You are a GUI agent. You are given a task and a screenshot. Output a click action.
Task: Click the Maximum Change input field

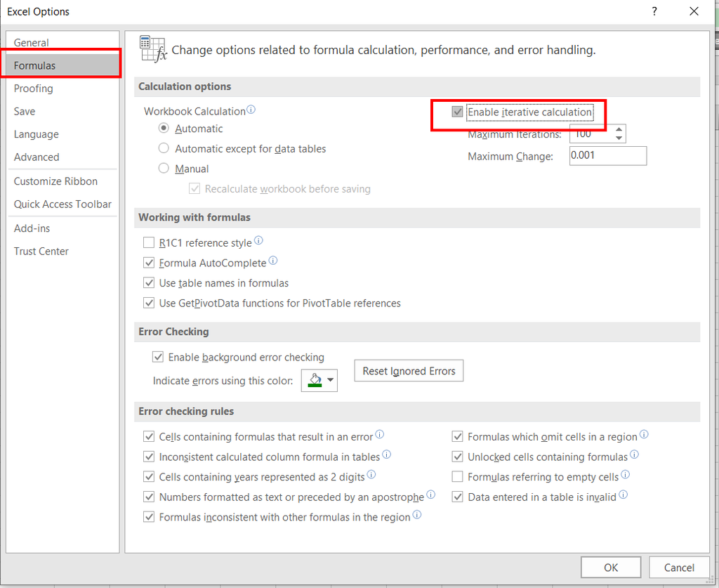[x=608, y=155]
